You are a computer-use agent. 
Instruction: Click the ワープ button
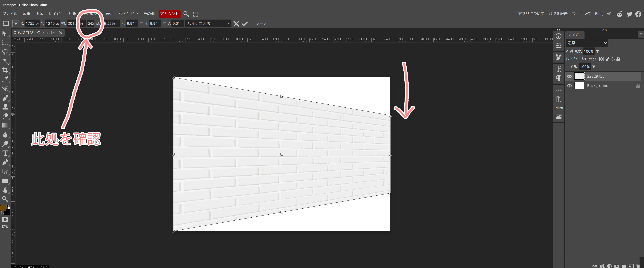[261, 23]
